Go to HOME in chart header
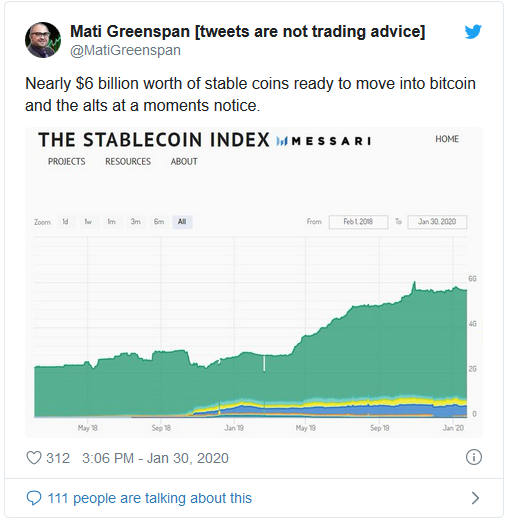This screenshot has width=509, height=523. 447,139
